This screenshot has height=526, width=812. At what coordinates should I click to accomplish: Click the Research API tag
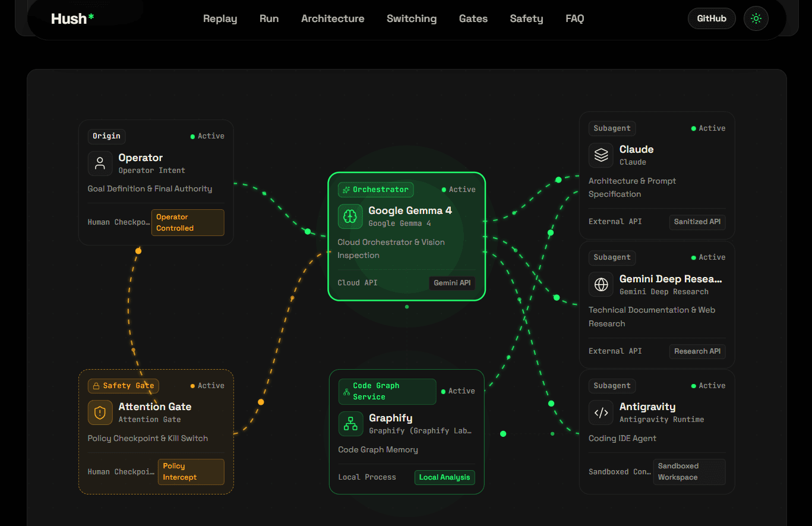click(x=697, y=351)
